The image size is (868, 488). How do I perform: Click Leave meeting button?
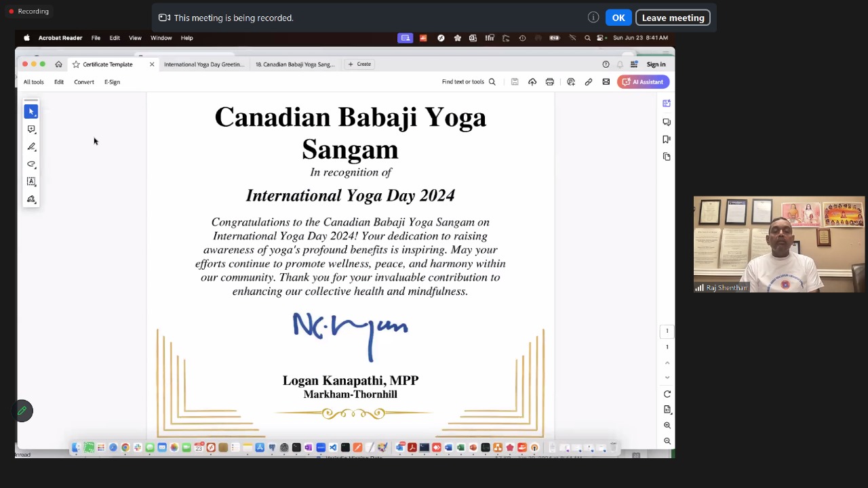click(673, 18)
